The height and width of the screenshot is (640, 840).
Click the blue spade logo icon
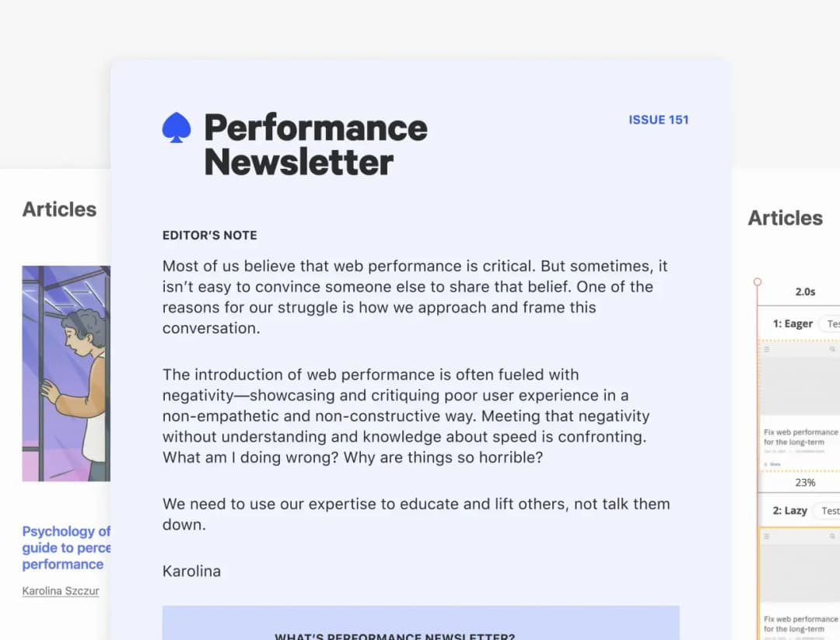pyautogui.click(x=177, y=128)
